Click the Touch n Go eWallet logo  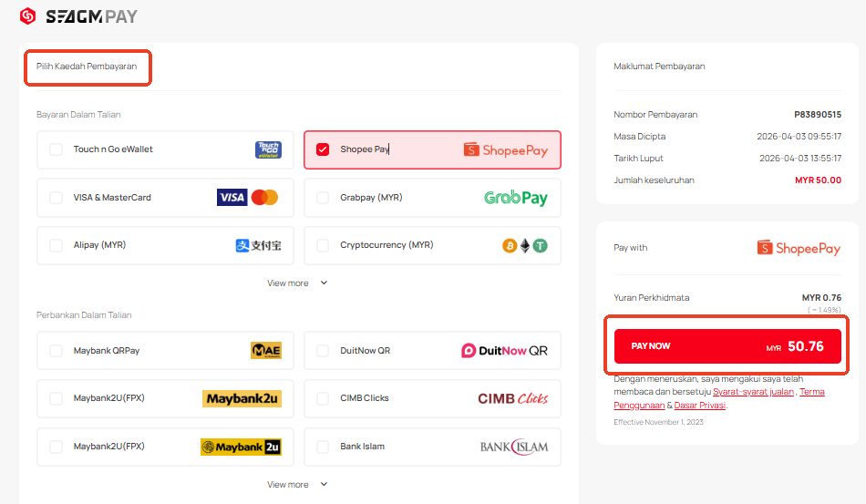click(268, 149)
